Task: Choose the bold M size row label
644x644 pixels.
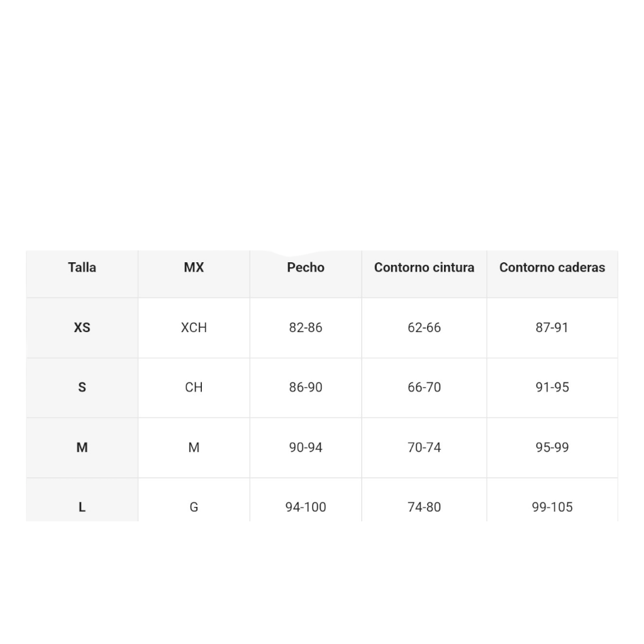Action: [82, 447]
